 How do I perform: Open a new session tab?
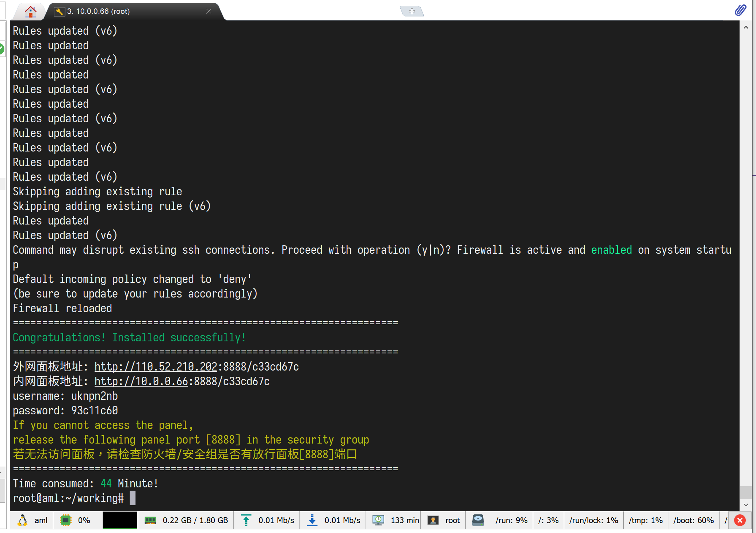tap(412, 11)
